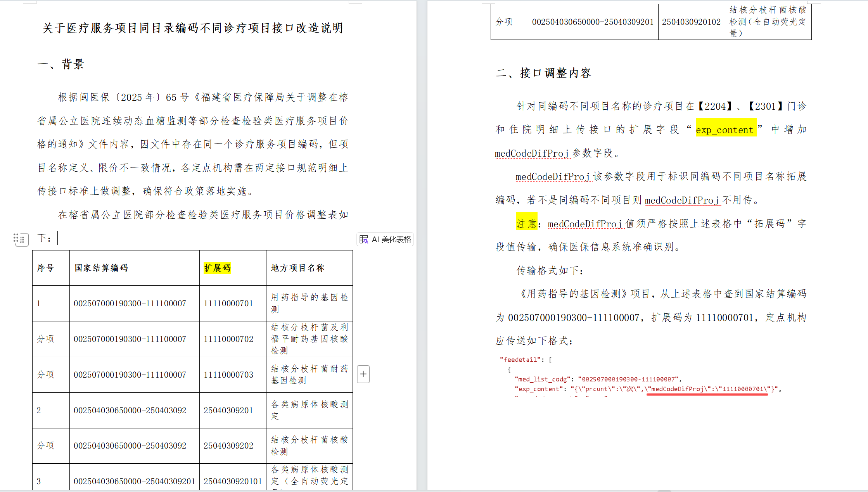Click the 2504030920101 cell in row 3
868x492 pixels.
click(x=233, y=482)
